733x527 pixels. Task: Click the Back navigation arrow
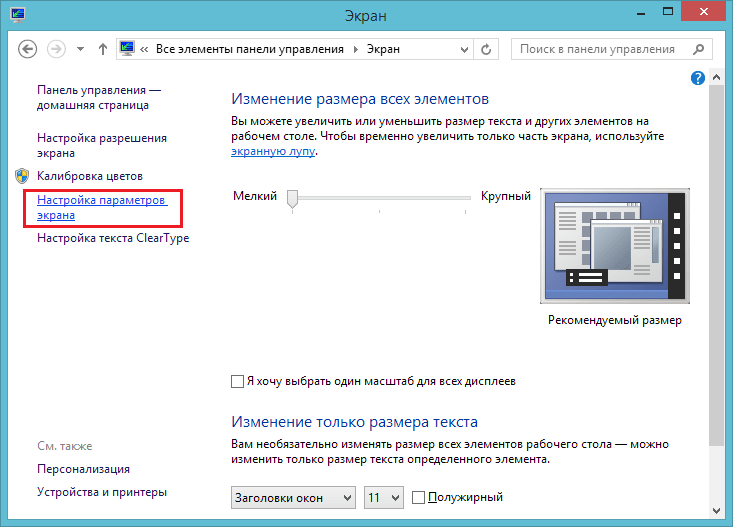(27, 49)
